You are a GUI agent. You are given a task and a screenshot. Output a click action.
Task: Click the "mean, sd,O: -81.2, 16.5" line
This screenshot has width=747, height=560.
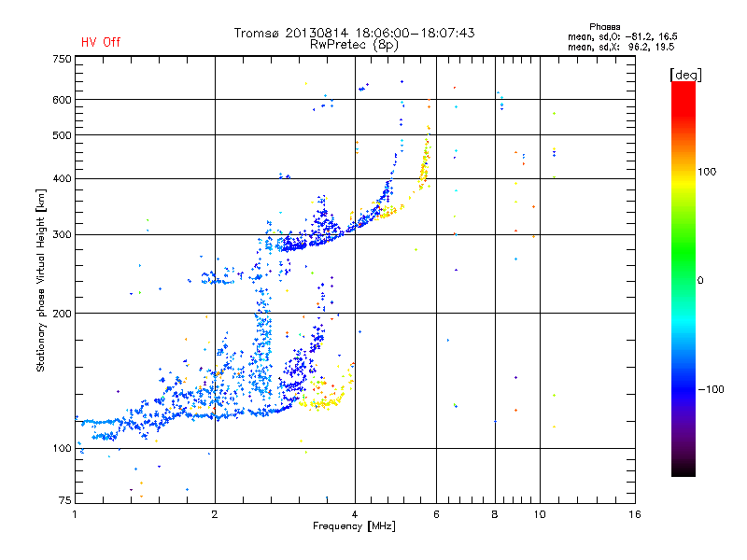[622, 36]
